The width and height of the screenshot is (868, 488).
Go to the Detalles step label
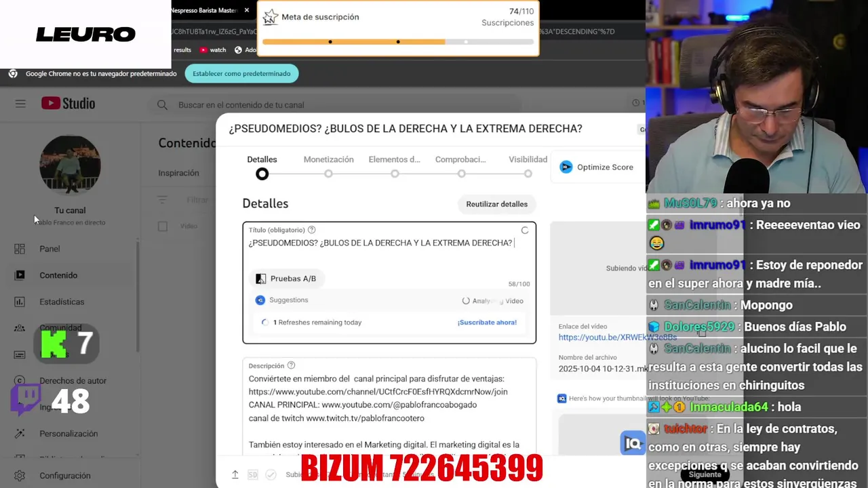262,159
